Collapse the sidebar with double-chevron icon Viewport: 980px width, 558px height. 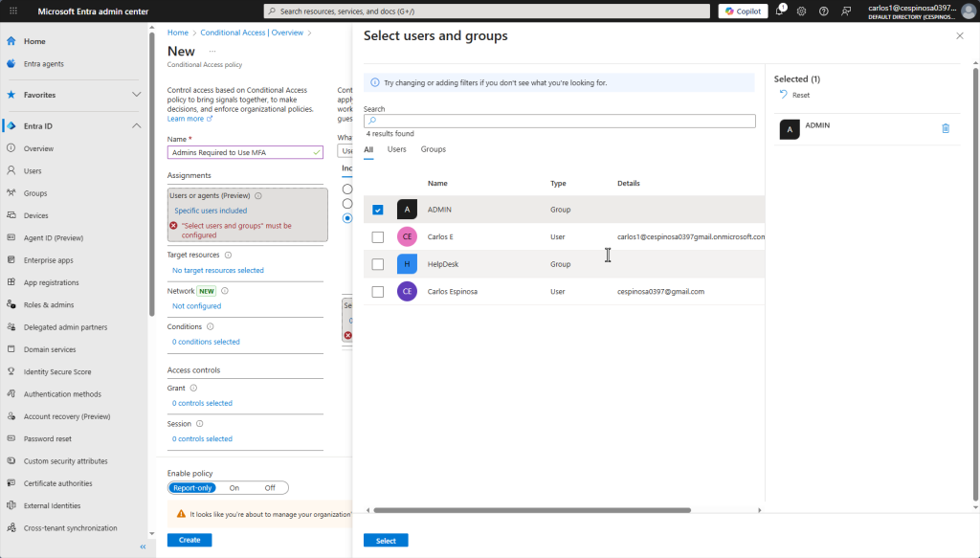pos(143,547)
